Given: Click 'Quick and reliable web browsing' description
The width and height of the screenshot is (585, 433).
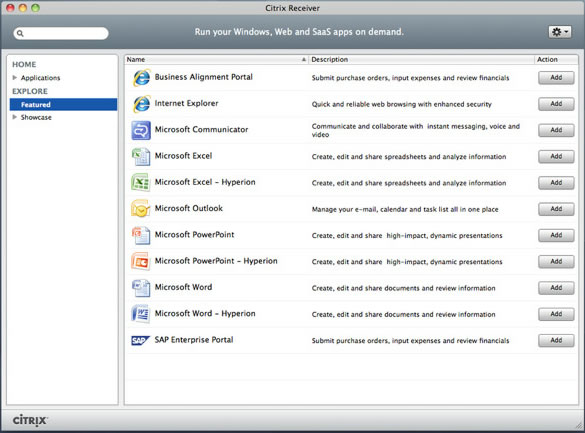Looking at the screenshot, I should tap(402, 104).
